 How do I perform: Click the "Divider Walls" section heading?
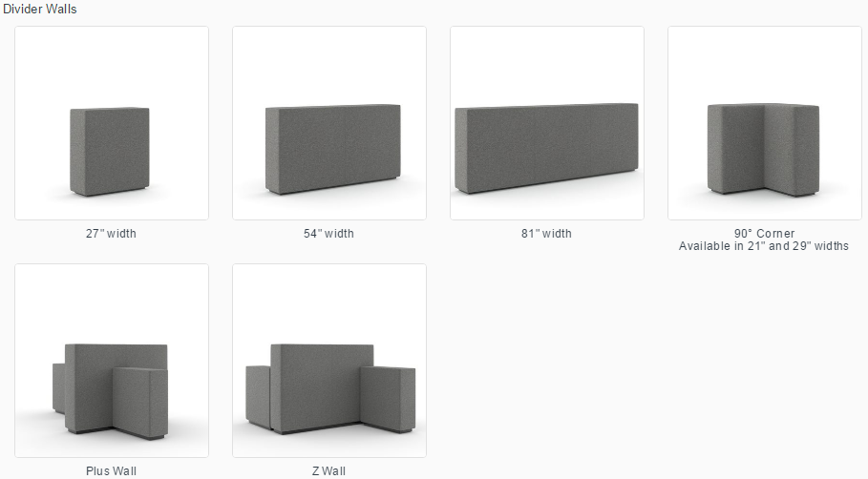(x=40, y=9)
